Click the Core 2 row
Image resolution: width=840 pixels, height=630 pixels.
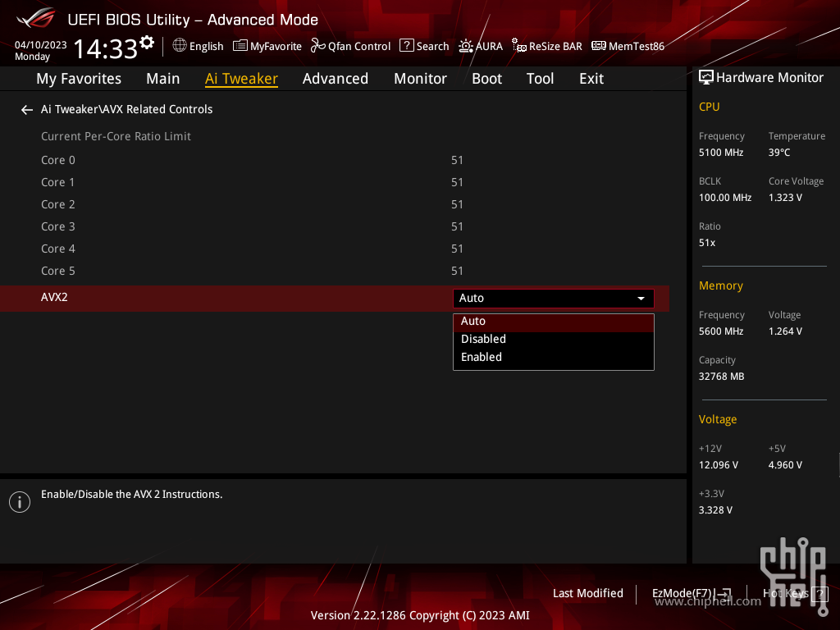coord(335,204)
